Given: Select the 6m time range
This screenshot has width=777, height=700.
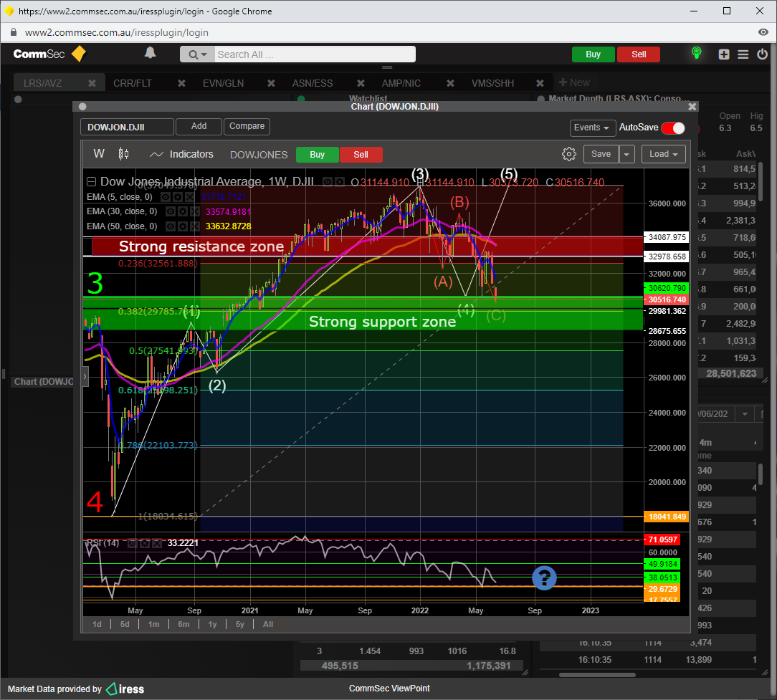Looking at the screenshot, I should 183,624.
